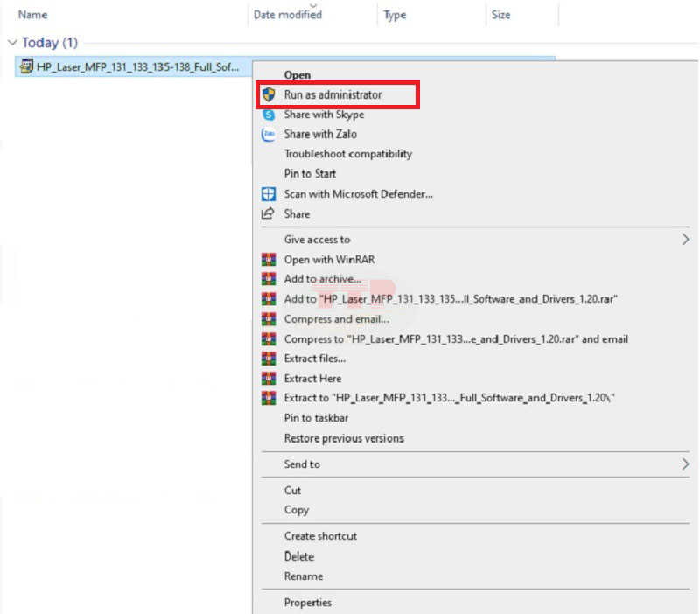Click the Skype icon in context menu

coord(269,115)
